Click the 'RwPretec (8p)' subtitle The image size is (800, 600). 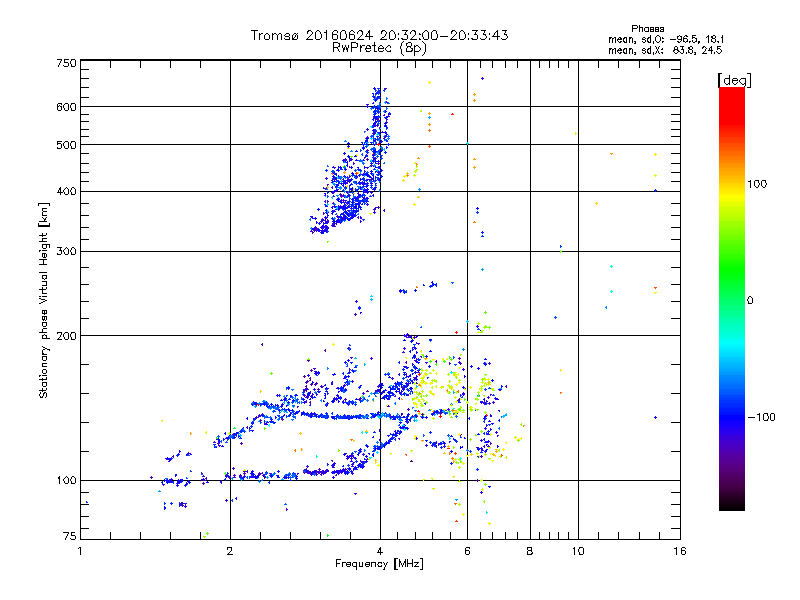[x=379, y=48]
